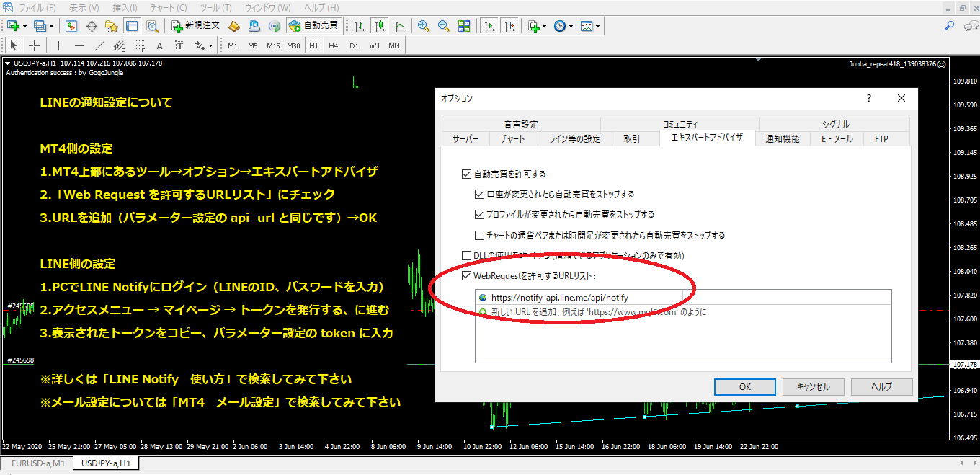Expand the arrows objects dropdown

[210, 45]
